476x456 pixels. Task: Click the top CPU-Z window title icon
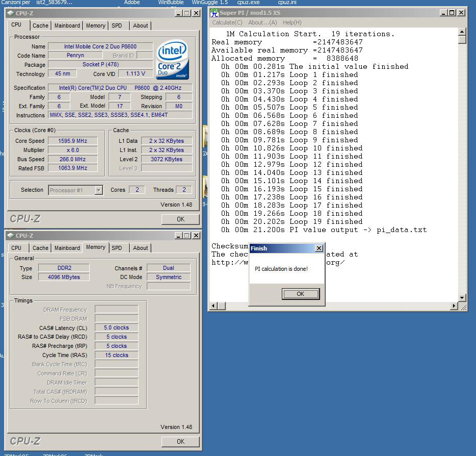10,13
